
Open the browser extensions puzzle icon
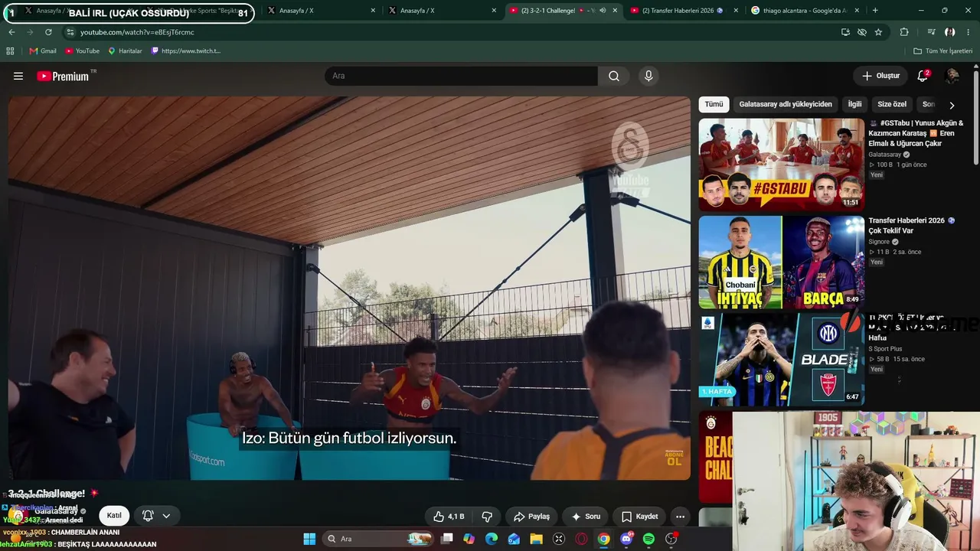tap(904, 32)
